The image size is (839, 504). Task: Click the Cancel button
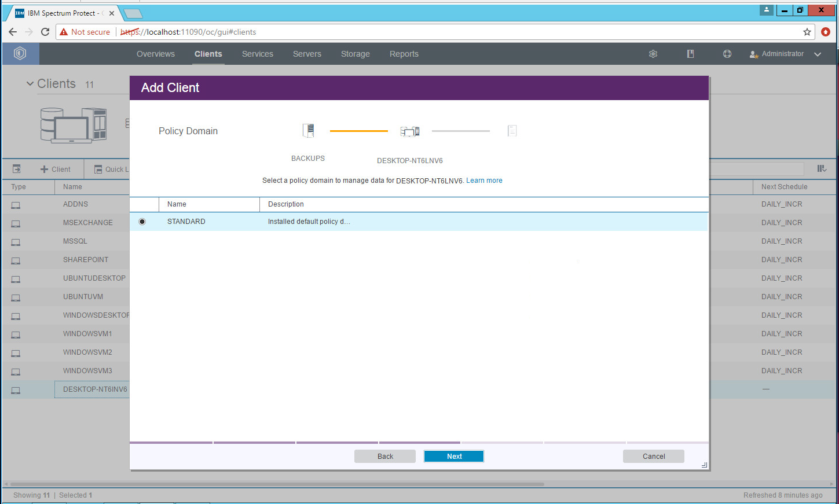[x=653, y=457]
